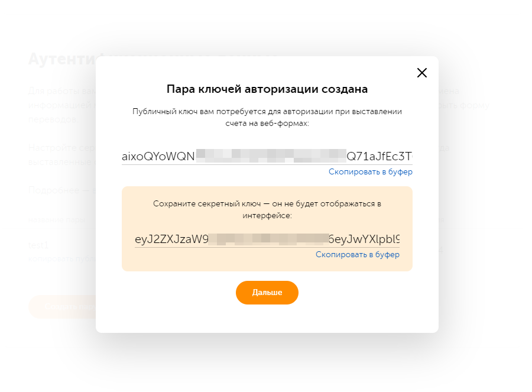Click the public key description text
Viewport: 532px width, 392px height.
pyautogui.click(x=267, y=117)
